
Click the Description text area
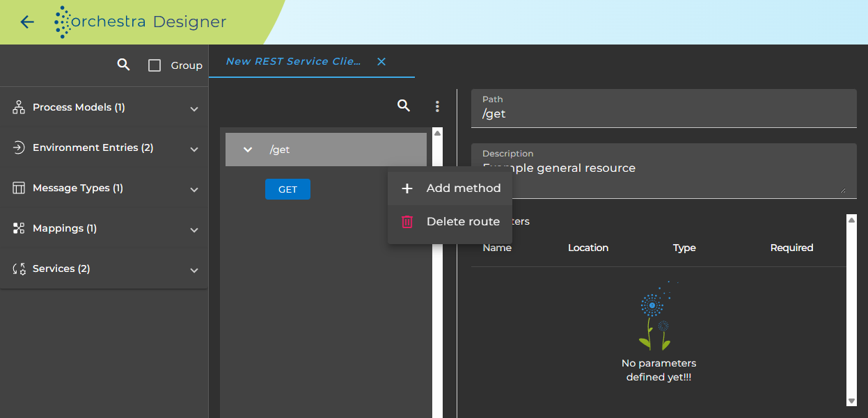tap(664, 171)
